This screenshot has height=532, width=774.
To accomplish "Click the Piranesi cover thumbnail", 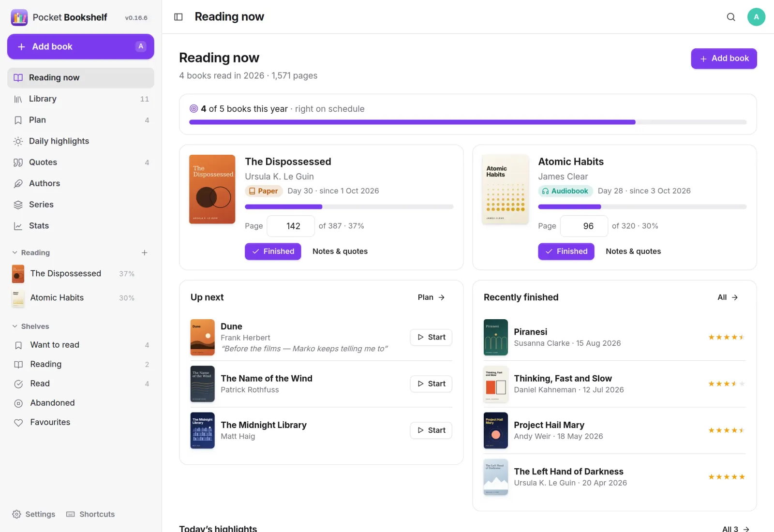I will pos(495,338).
